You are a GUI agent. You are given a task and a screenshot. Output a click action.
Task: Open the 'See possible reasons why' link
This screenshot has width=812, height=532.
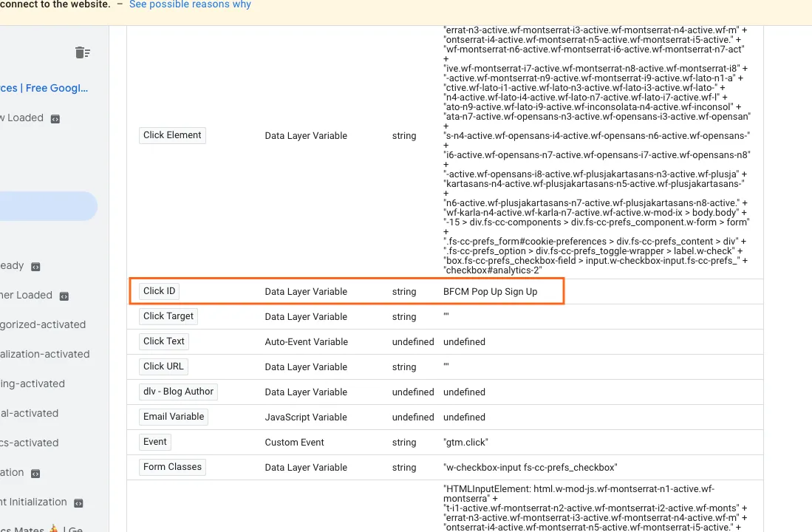190,4
